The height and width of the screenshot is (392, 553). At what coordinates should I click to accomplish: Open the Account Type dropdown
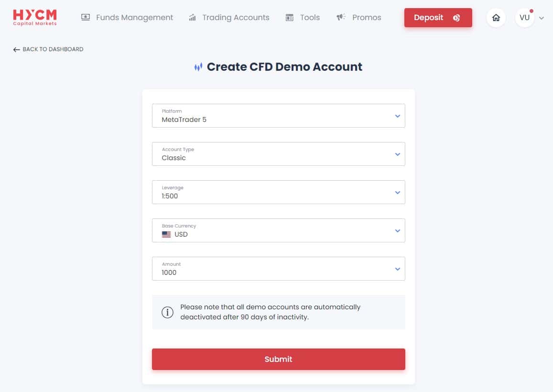278,154
